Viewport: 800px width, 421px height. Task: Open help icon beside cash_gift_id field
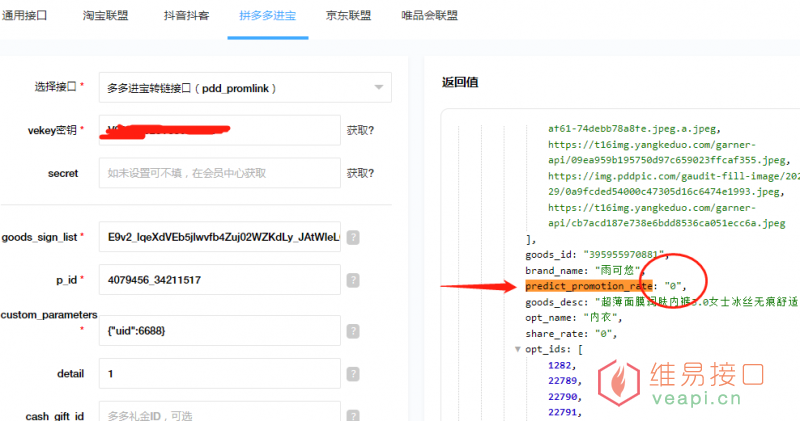pyautogui.click(x=353, y=416)
